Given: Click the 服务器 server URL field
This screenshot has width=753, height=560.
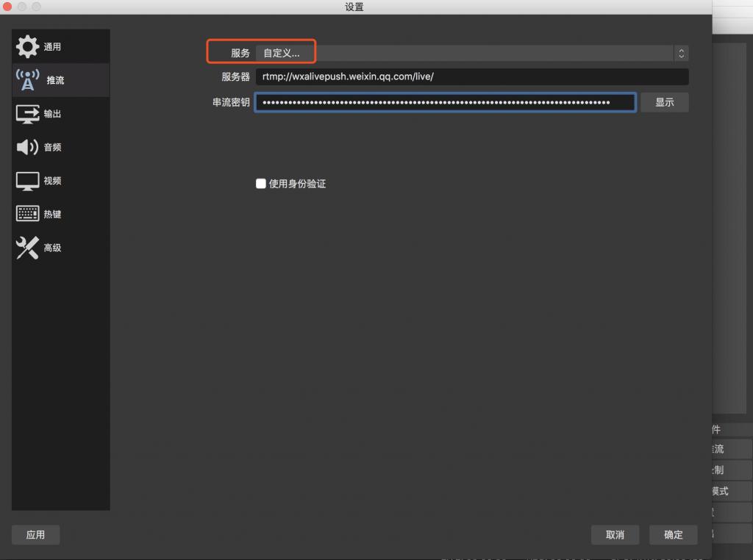Looking at the screenshot, I should [472, 76].
